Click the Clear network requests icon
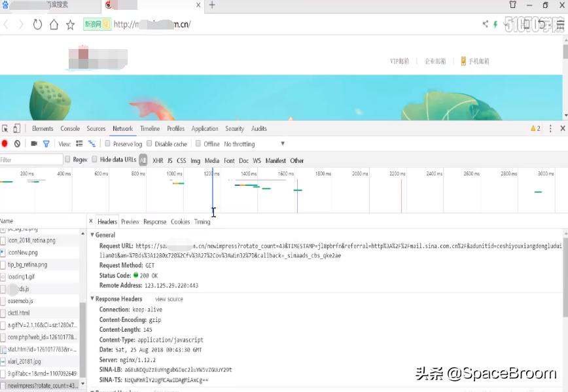This screenshot has width=568, height=392. (18, 144)
